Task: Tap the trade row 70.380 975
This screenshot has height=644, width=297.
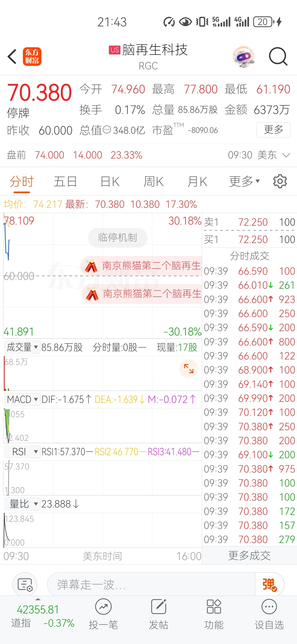Action: [249, 469]
